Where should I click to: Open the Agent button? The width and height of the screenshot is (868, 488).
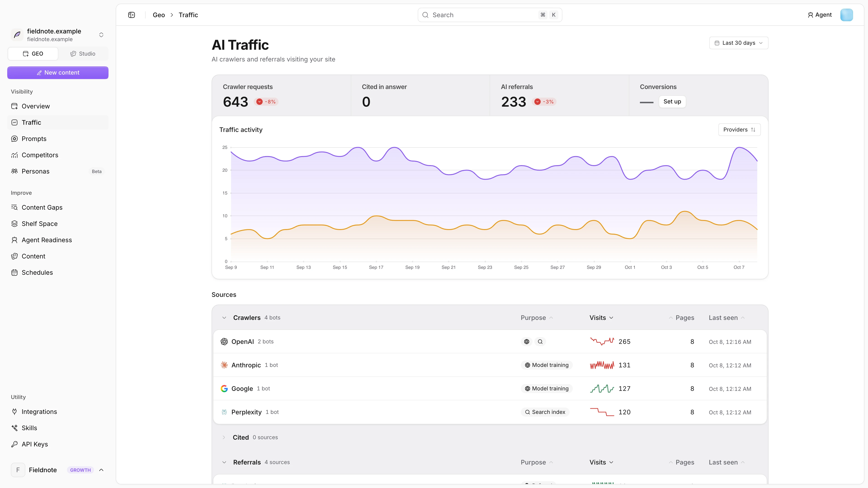pyautogui.click(x=819, y=15)
